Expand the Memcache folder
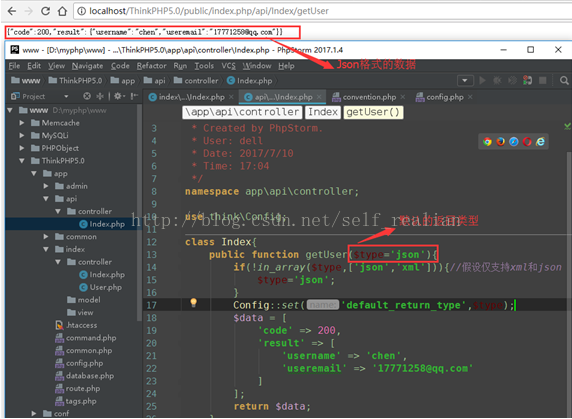The image size is (572, 419). pyautogui.click(x=22, y=123)
